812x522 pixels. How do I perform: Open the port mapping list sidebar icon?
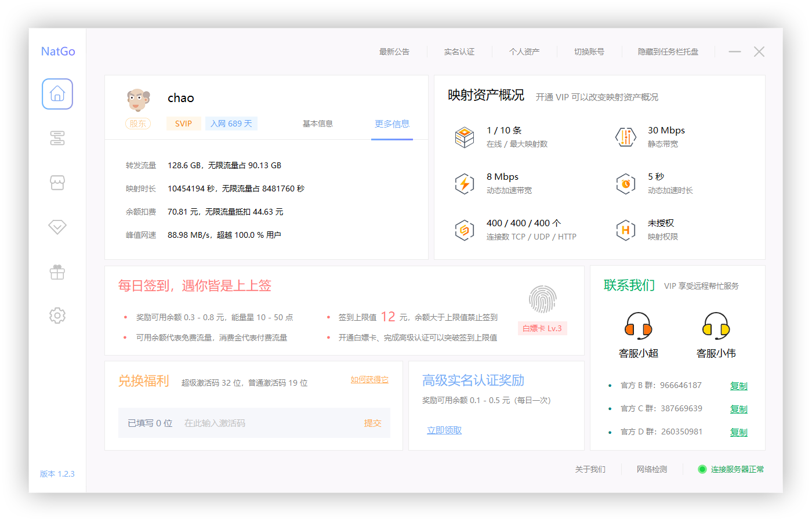(57, 138)
